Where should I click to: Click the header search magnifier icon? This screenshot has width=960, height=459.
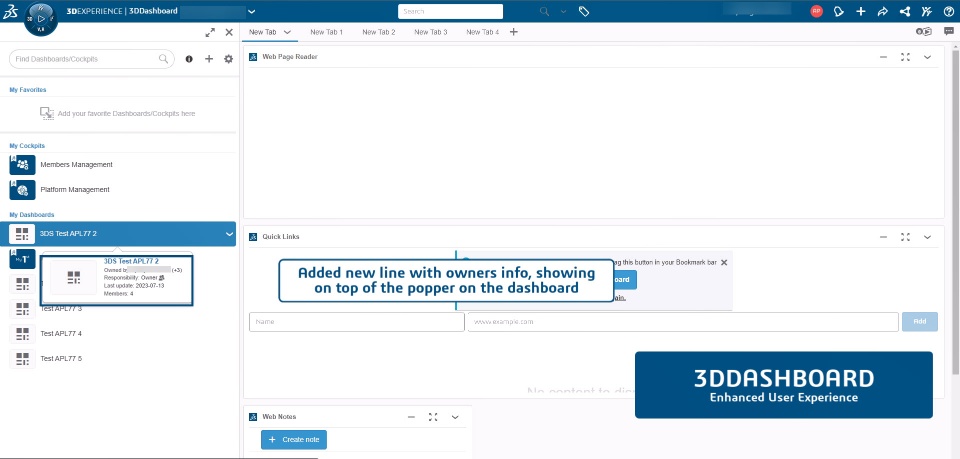coord(544,12)
